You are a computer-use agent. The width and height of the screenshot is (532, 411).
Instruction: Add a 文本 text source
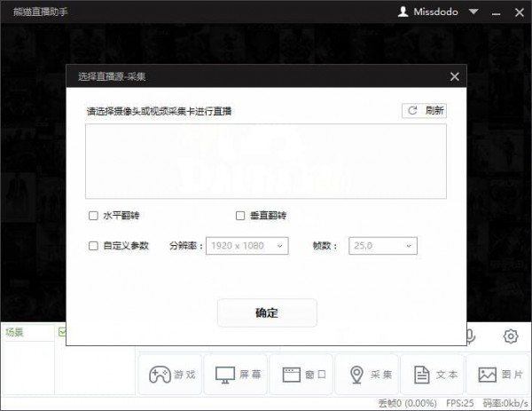[x=434, y=375]
